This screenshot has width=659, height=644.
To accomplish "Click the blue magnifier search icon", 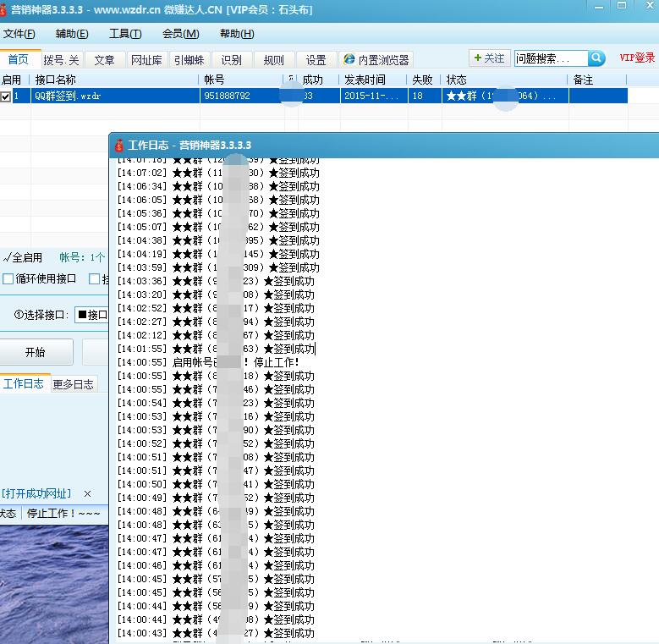I will tap(596, 58).
